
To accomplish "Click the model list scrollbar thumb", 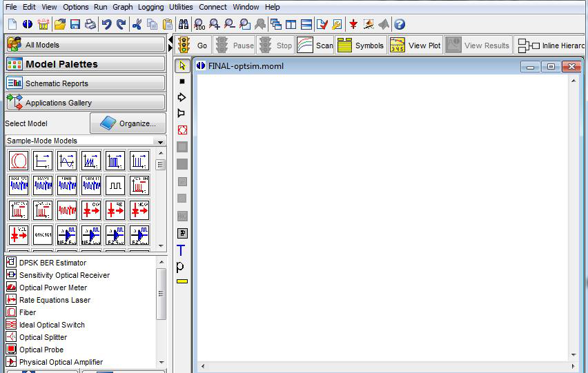I will tap(161, 294).
